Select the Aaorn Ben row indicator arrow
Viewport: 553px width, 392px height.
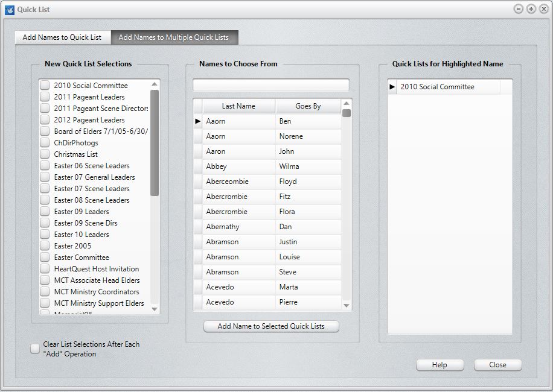198,121
